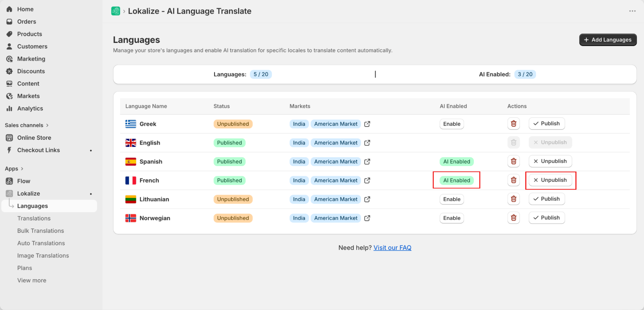The height and width of the screenshot is (310, 644).
Task: Click the Status column header
Action: (x=222, y=106)
